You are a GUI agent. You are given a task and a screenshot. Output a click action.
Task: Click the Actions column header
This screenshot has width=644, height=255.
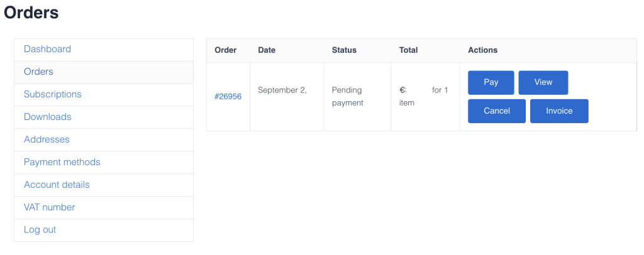[x=482, y=50]
